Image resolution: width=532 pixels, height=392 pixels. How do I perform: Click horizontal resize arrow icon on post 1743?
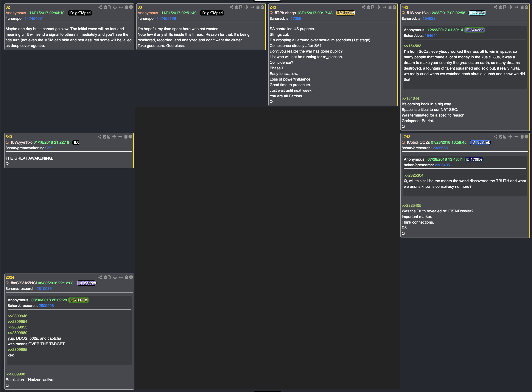point(516,137)
